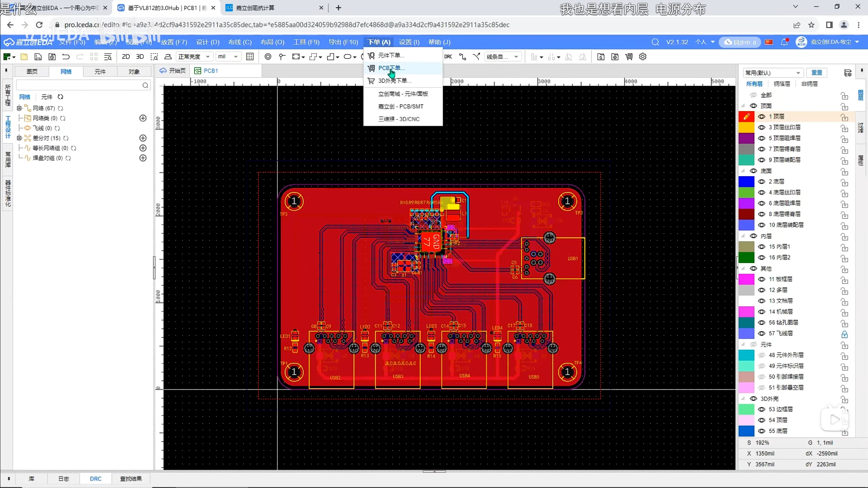Image resolution: width=868 pixels, height=488 pixels.
Task: Hide the 3 顶层丝印层 layer
Action: [x=762, y=127]
